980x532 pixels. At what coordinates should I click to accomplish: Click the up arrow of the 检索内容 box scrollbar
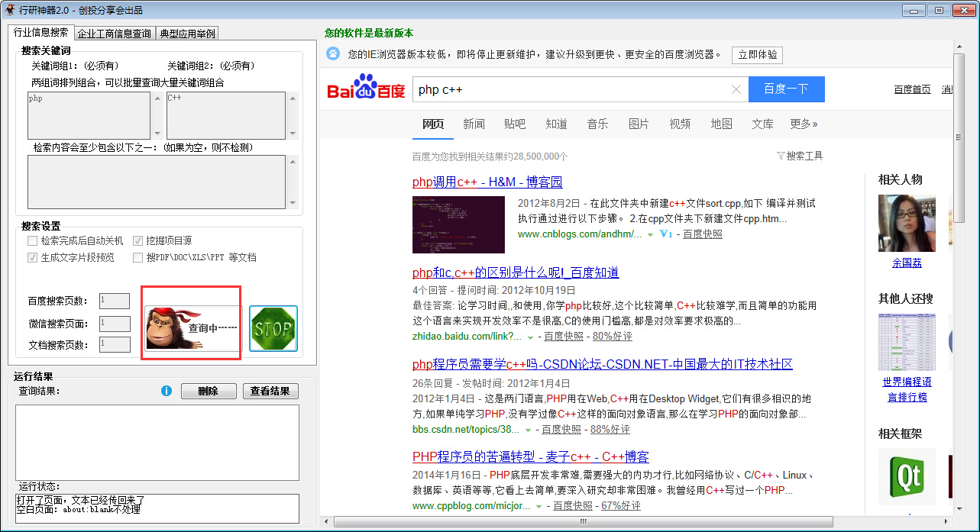291,160
